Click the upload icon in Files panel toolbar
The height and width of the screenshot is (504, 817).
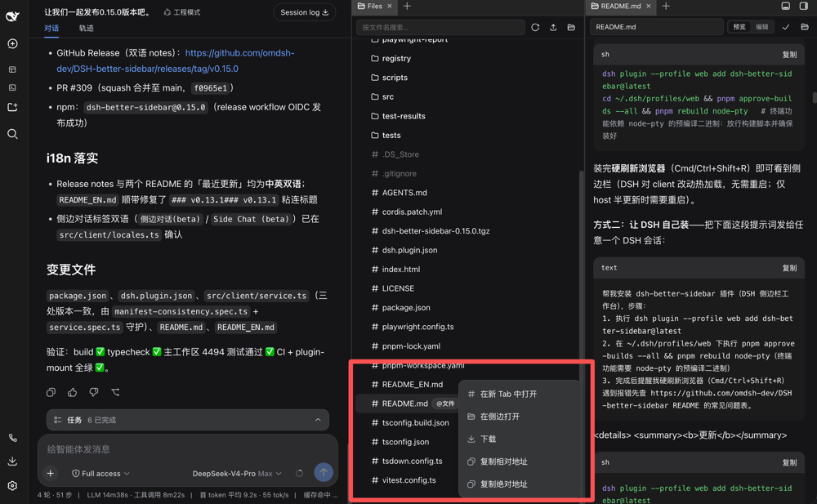click(553, 27)
